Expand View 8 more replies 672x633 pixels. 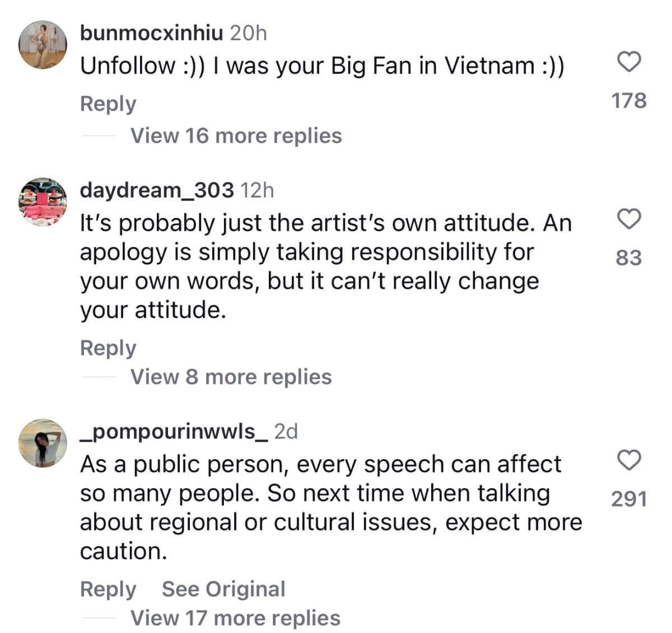click(231, 377)
